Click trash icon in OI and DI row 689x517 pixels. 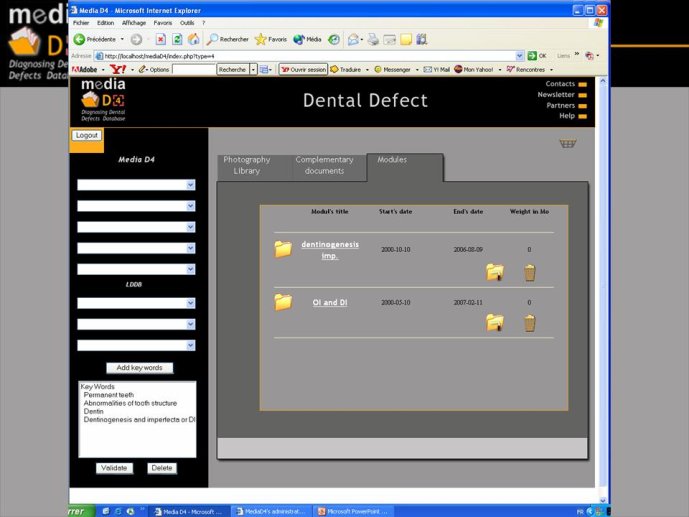pos(529,323)
